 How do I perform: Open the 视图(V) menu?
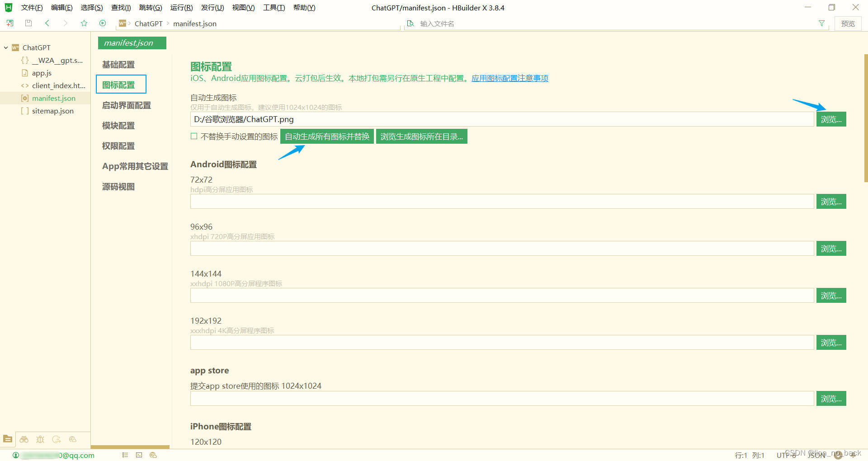click(243, 8)
